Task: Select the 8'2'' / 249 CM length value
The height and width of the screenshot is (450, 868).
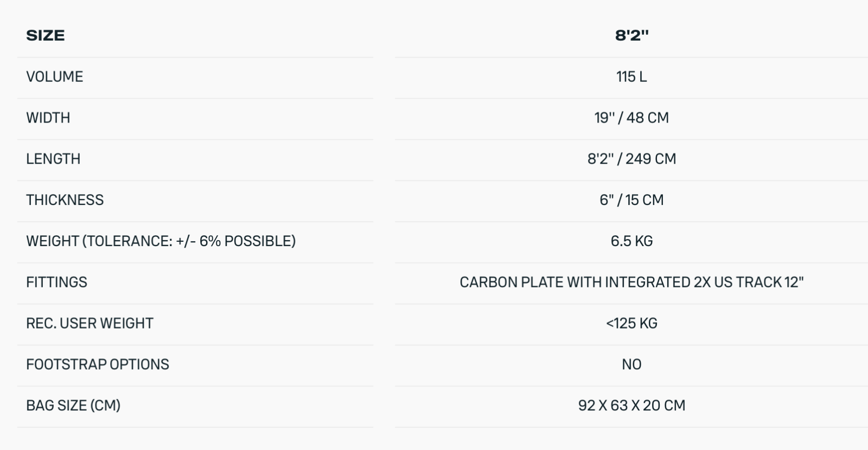Action: [631, 159]
